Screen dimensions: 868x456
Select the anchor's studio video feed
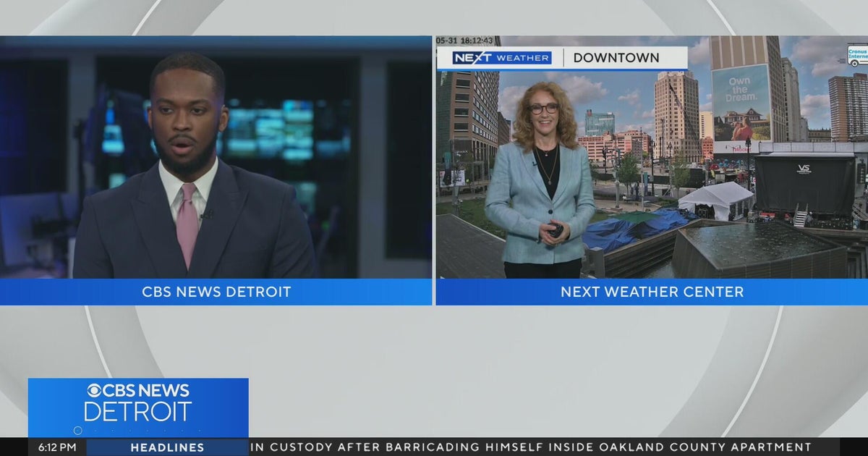click(216, 157)
